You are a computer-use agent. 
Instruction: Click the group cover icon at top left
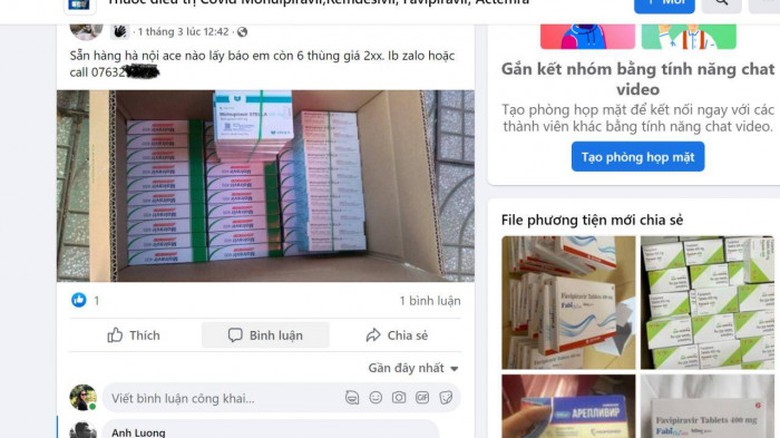pyautogui.click(x=79, y=5)
